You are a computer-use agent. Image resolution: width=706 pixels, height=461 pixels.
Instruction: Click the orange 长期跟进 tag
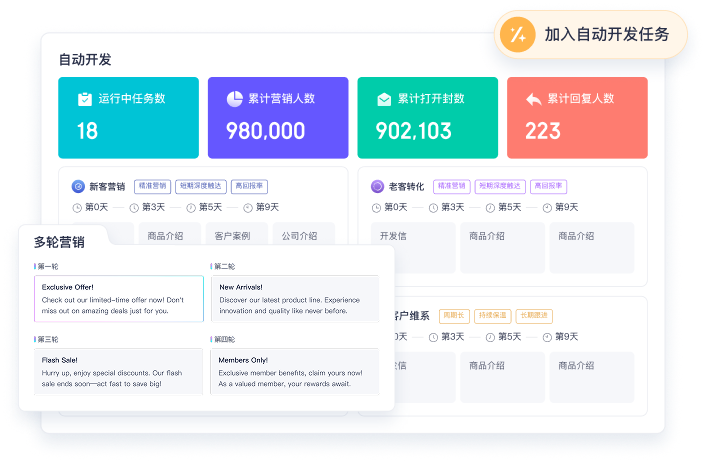(534, 316)
